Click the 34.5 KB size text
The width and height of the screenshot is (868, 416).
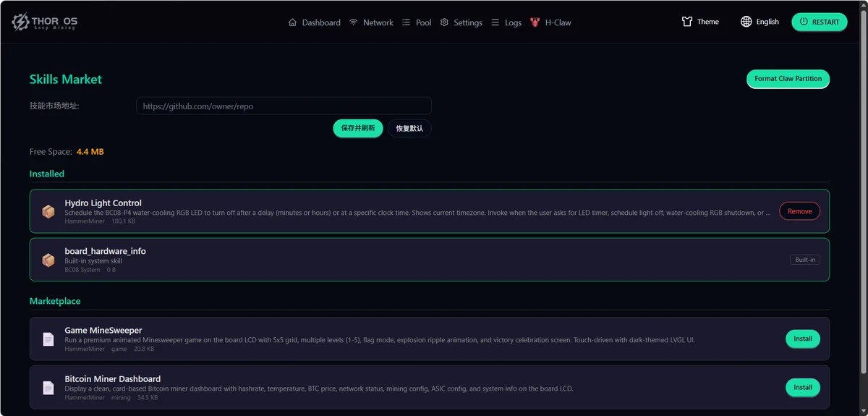pos(148,397)
